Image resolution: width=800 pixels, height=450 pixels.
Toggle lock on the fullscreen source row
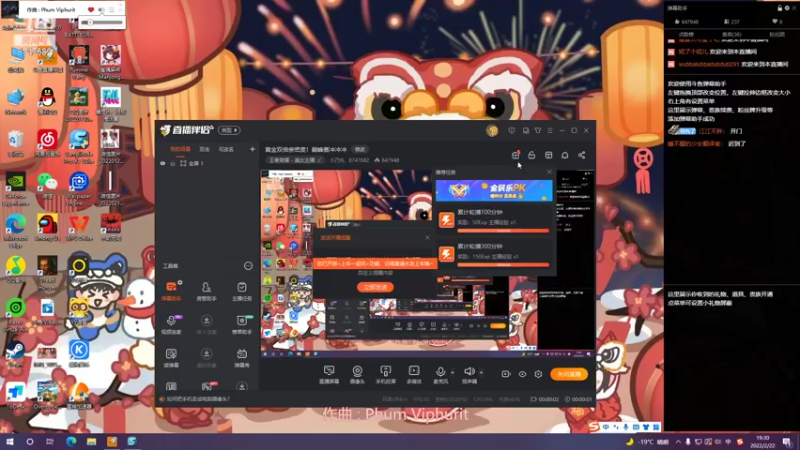173,163
